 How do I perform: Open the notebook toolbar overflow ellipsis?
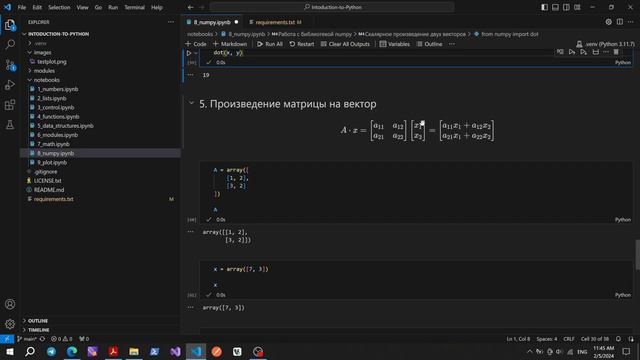coord(452,44)
